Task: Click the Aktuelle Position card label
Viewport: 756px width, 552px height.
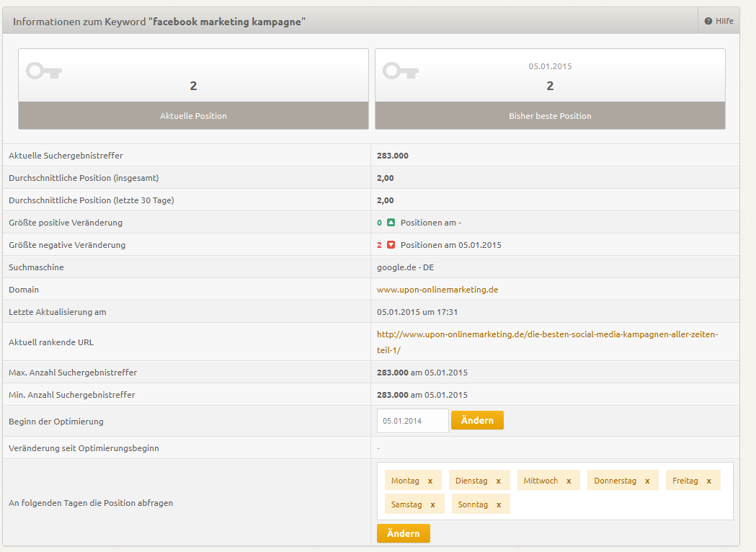Action: pos(193,116)
